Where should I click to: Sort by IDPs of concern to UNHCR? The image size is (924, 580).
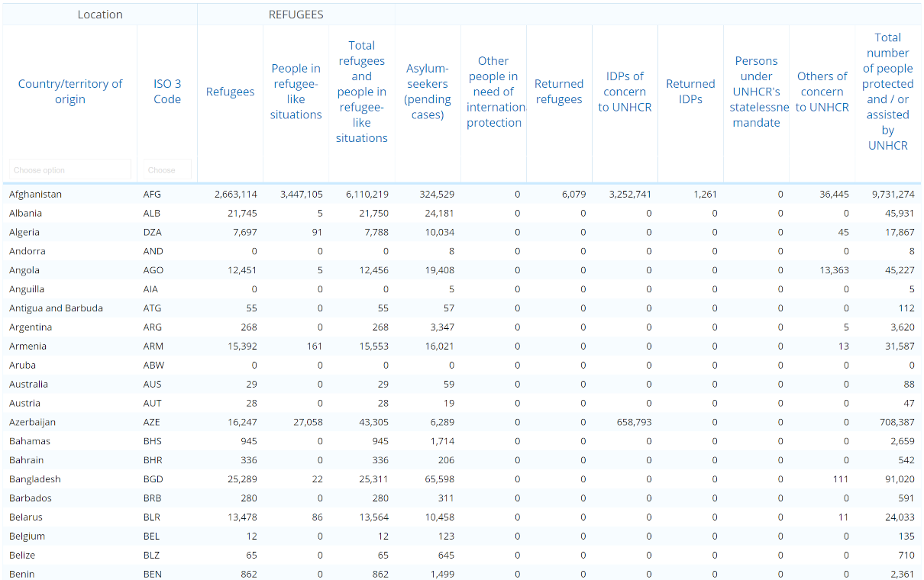tap(625, 92)
